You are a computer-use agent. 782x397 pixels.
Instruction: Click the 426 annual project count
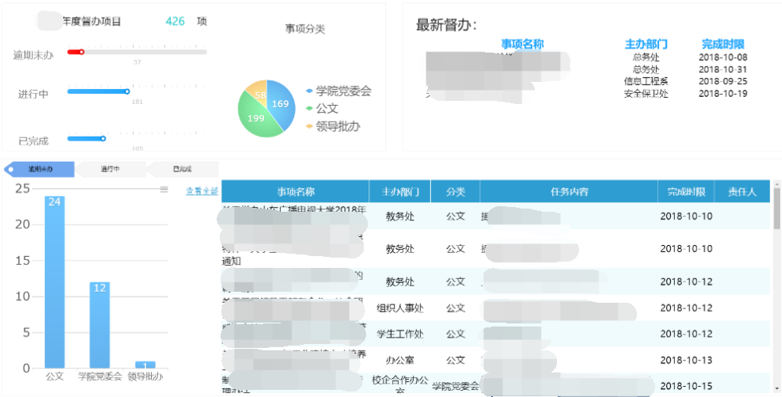[x=175, y=21]
